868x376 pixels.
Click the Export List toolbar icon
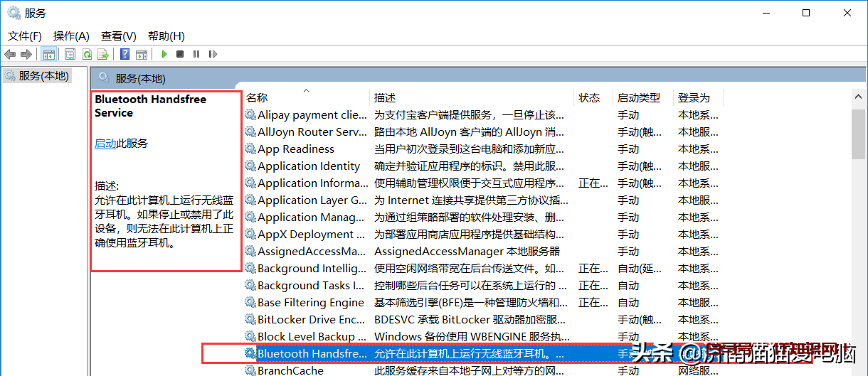click(x=103, y=54)
